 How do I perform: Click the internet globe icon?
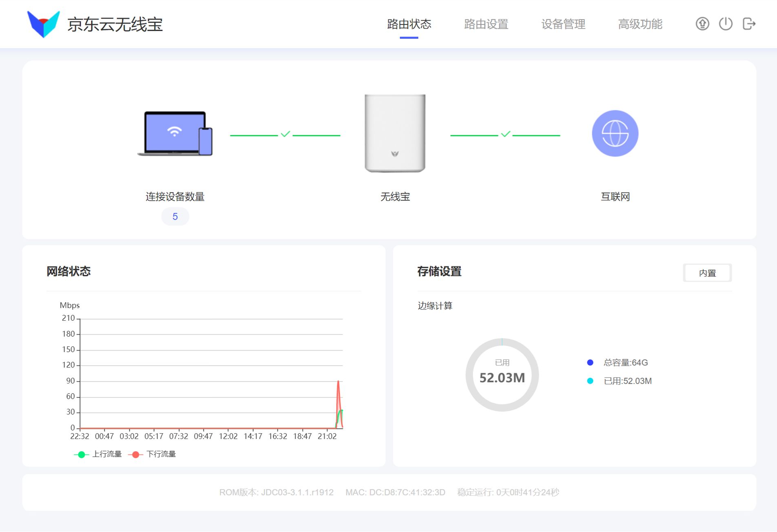pos(615,133)
